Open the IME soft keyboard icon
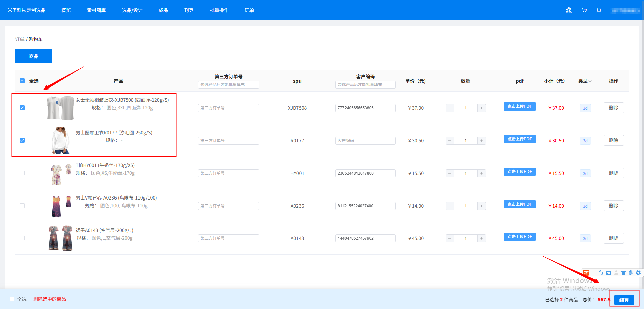 pos(608,273)
